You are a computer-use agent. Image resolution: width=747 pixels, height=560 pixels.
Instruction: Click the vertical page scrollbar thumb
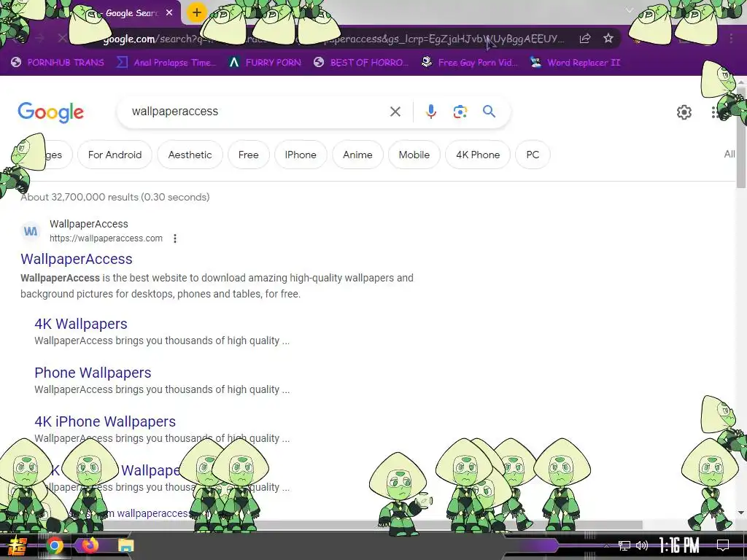[x=741, y=138]
